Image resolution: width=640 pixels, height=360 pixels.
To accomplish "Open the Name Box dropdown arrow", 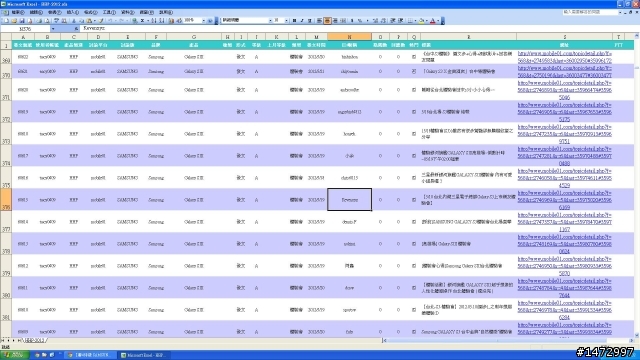I will [x=53, y=29].
